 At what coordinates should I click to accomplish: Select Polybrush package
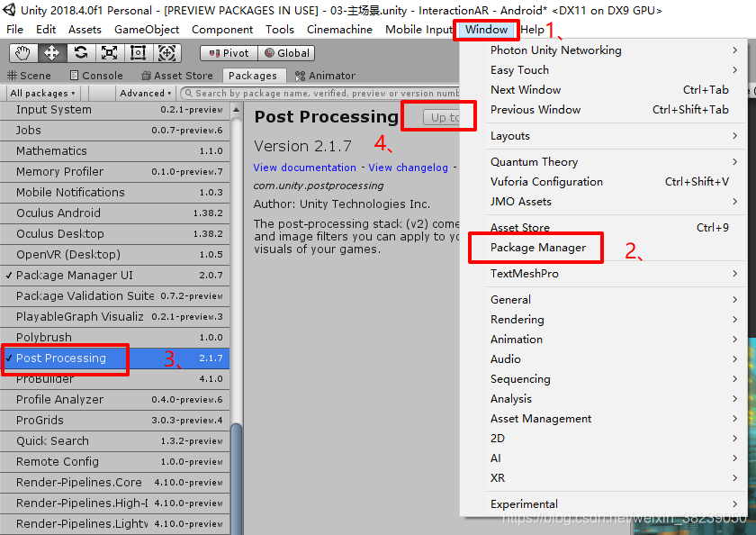(x=115, y=337)
